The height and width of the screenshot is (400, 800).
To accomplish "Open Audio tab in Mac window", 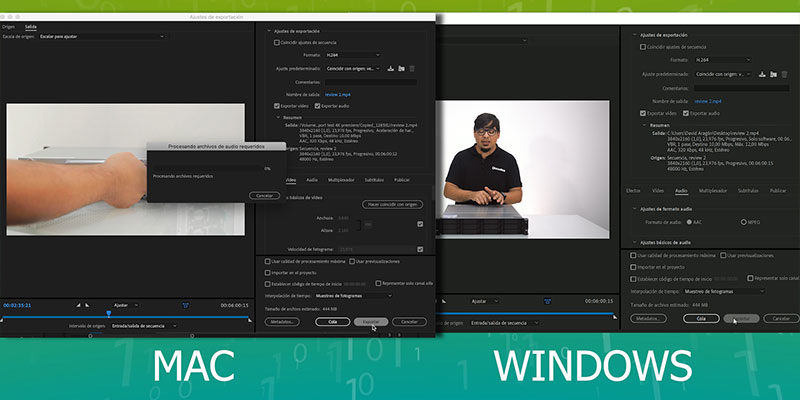I will [x=312, y=180].
